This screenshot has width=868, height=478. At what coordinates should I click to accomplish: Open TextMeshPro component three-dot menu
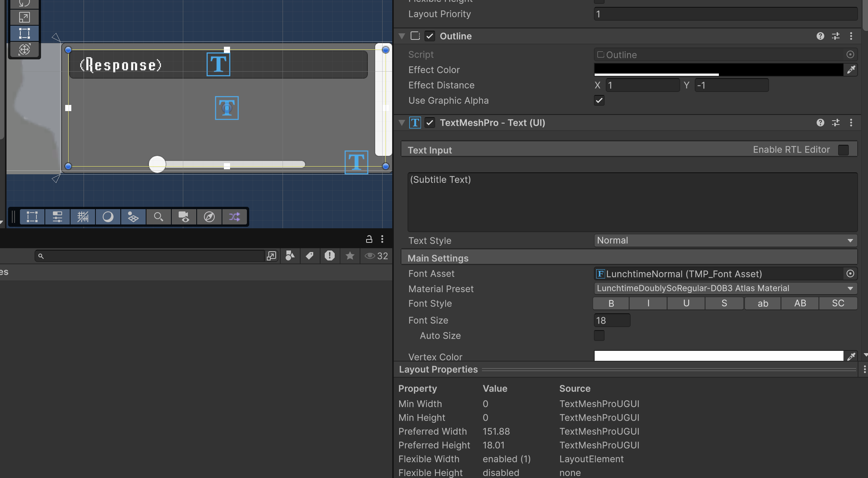point(851,123)
